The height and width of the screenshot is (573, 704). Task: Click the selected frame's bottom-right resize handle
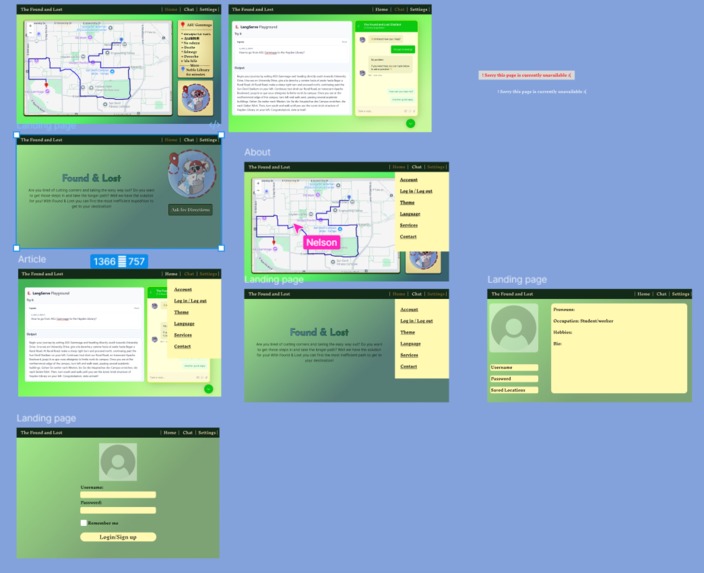221,248
